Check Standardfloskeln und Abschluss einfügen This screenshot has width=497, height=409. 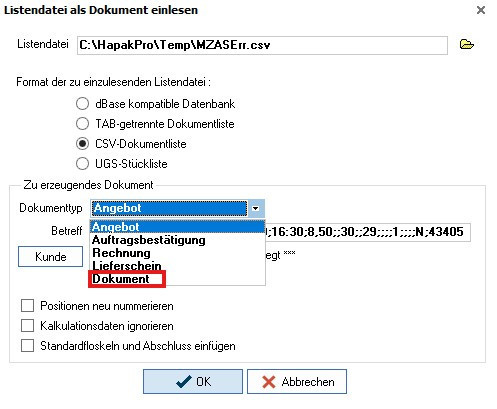27,345
